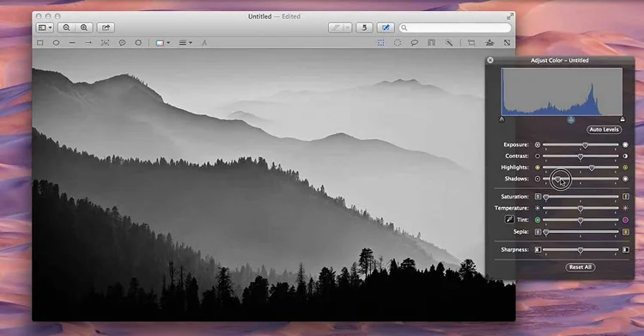The height and width of the screenshot is (336, 644).
Task: Click the Shadows slider knob
Action: pos(557,180)
